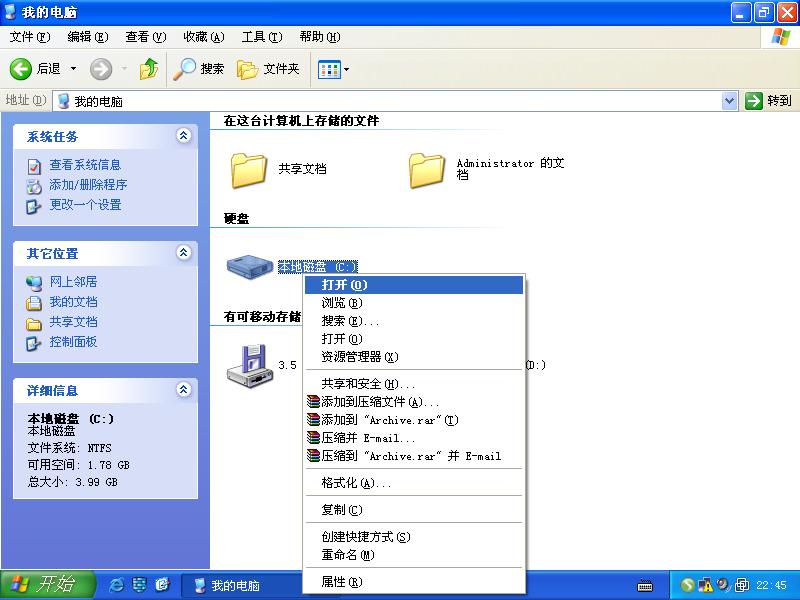Open the Views icon in toolbar
The height and width of the screenshot is (600, 800).
tap(329, 69)
